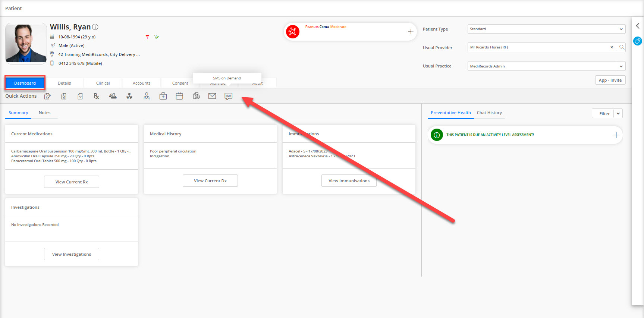Image resolution: width=644 pixels, height=318 pixels.
Task: Click the radiology imaging request icon
Action: point(129,96)
